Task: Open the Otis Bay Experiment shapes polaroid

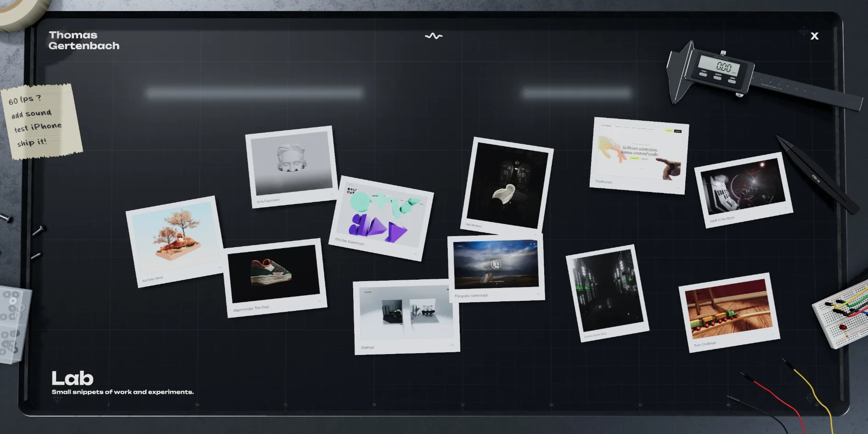Action: [x=381, y=218]
